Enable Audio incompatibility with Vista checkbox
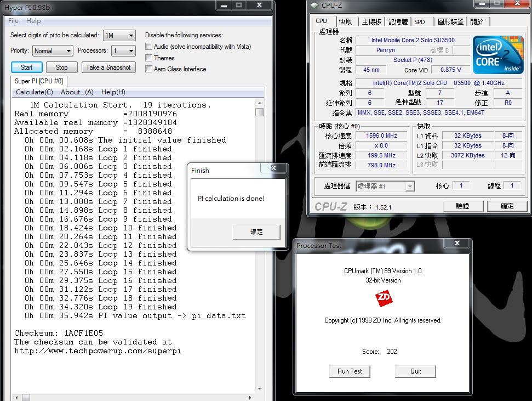This screenshot has width=532, height=401. coord(149,47)
